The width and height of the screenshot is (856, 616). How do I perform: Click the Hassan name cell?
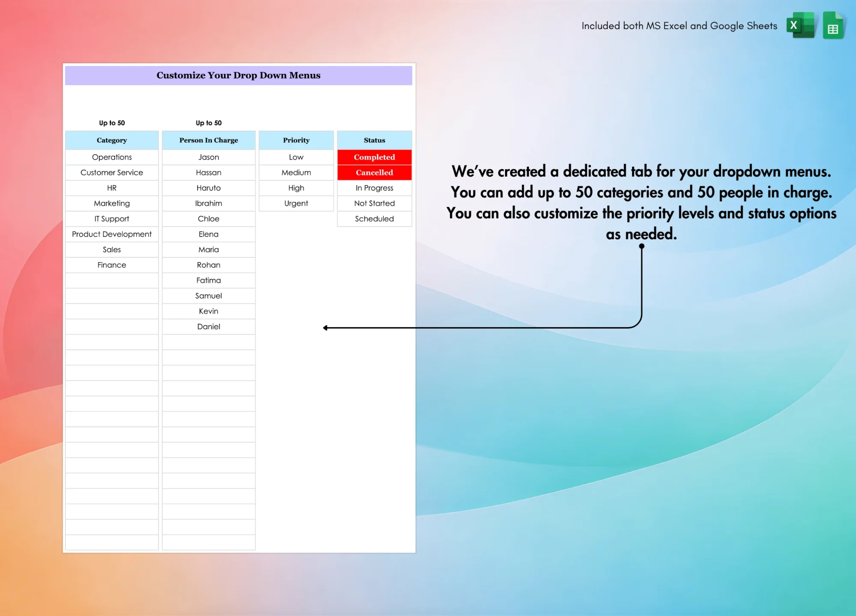pos(208,172)
